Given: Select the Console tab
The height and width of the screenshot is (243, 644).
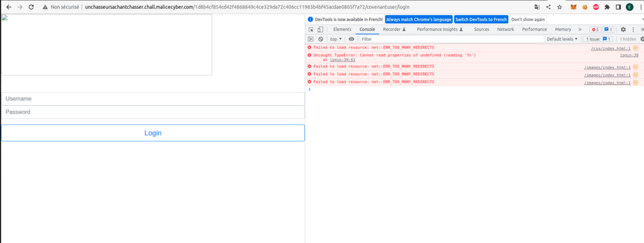Looking at the screenshot, I should coord(367,29).
